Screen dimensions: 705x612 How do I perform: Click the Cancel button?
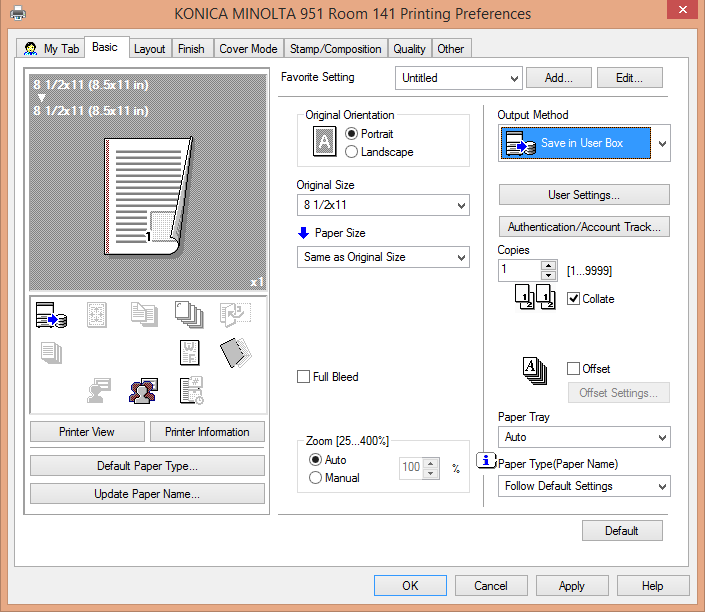(491, 585)
